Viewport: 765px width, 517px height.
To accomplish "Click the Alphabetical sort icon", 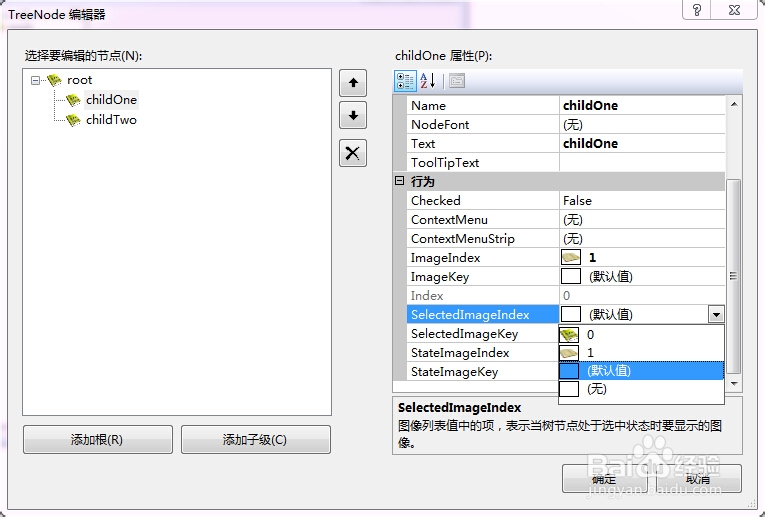I will [427, 81].
